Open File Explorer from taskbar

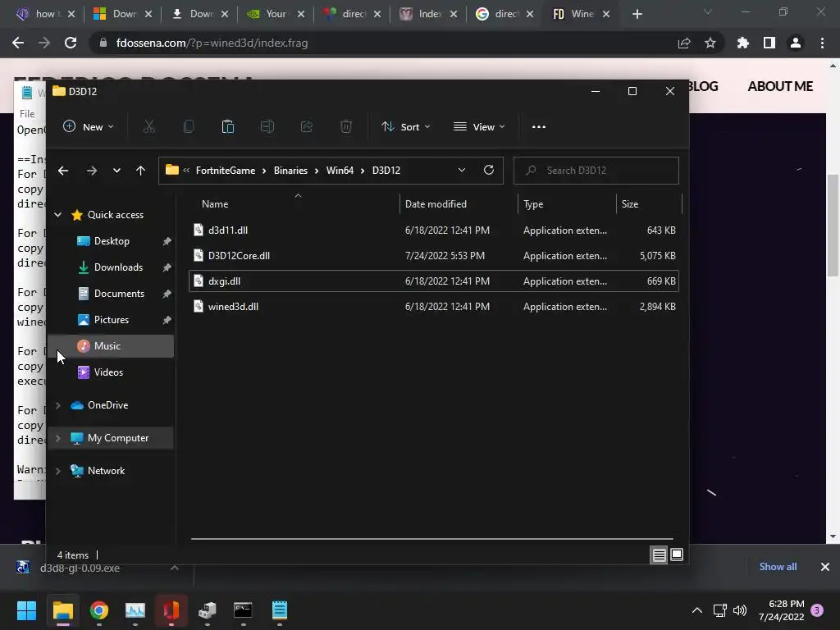(x=62, y=610)
